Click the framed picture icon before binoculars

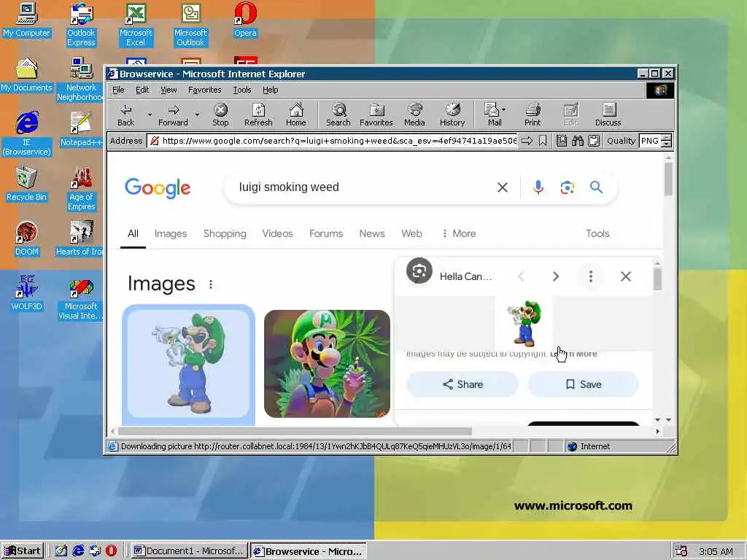pos(562,141)
